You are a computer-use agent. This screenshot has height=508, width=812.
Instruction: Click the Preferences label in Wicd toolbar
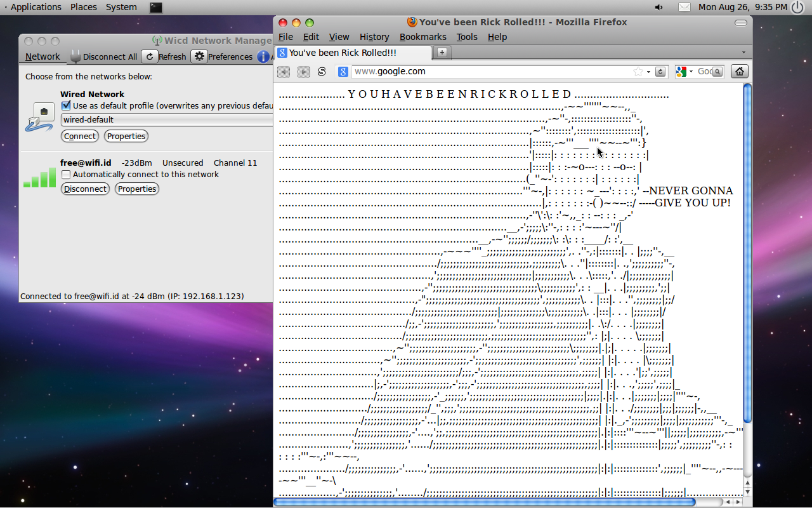(230, 57)
